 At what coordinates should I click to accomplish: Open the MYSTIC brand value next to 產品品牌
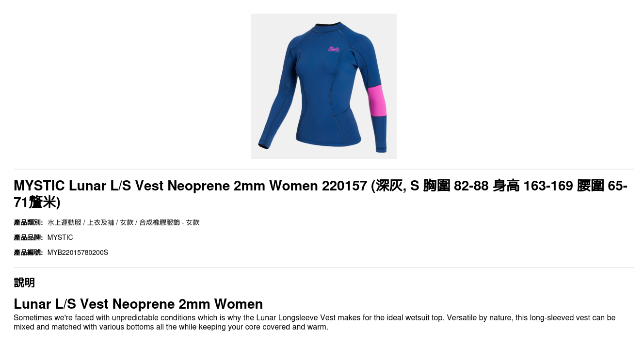pyautogui.click(x=60, y=237)
